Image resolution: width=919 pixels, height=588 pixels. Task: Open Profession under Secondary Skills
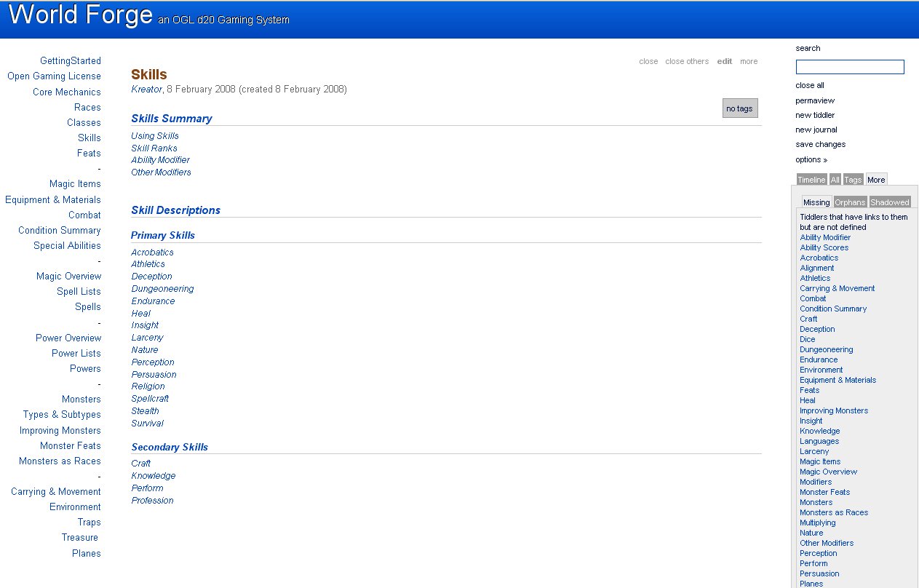tap(152, 501)
